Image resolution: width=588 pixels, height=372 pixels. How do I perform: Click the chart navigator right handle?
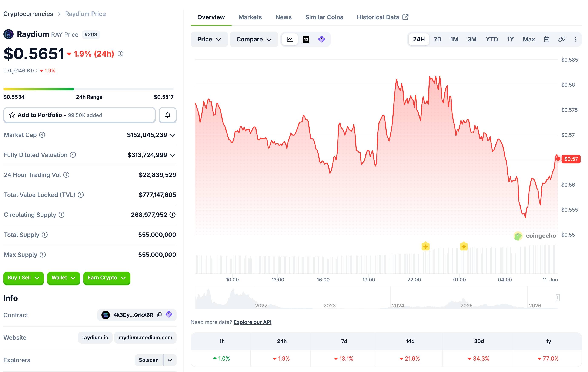(x=558, y=298)
